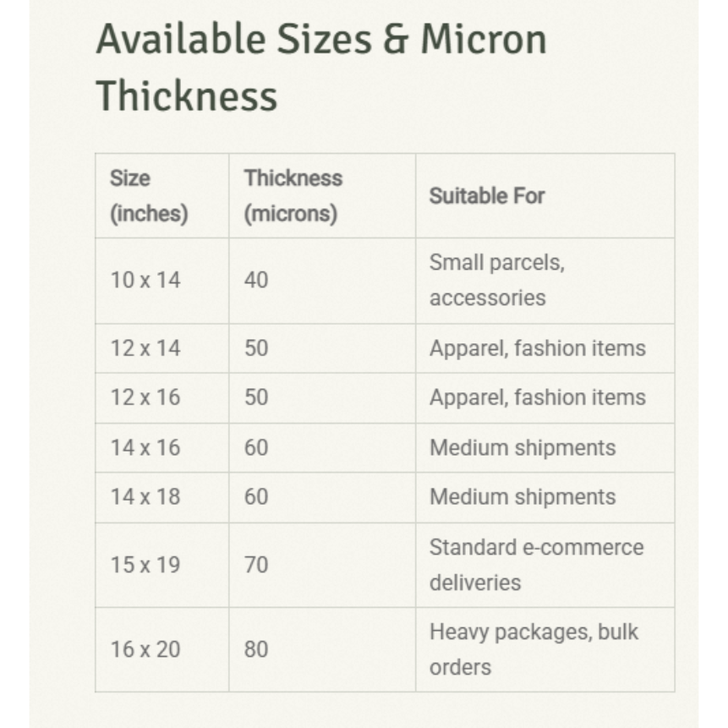Viewport: 728px width, 728px height.
Task: Select "Standard e-commerce deliveries" cell
Action: [x=536, y=565]
